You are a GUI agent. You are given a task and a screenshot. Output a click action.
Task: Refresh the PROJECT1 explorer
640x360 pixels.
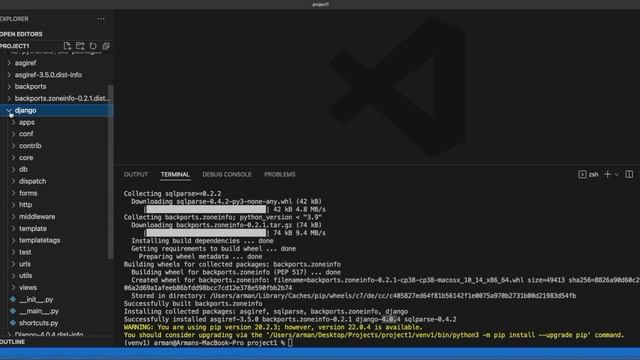tap(93, 46)
